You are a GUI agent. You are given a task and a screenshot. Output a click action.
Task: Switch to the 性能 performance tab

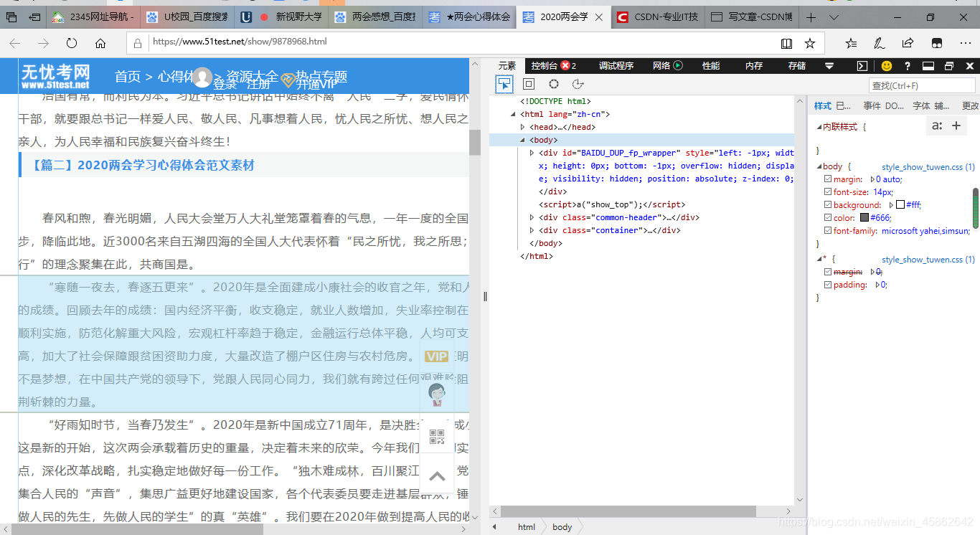711,66
